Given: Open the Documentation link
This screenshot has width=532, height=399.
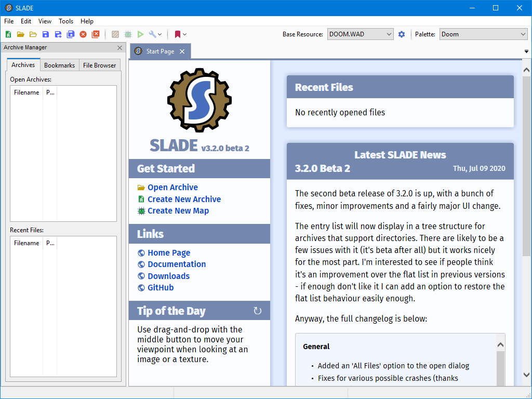Looking at the screenshot, I should coord(177,264).
